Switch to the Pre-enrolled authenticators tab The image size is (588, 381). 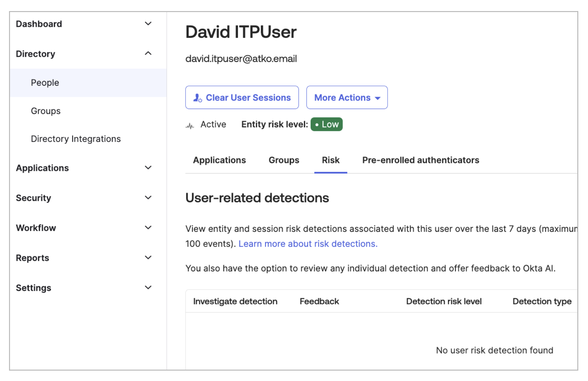tap(420, 160)
